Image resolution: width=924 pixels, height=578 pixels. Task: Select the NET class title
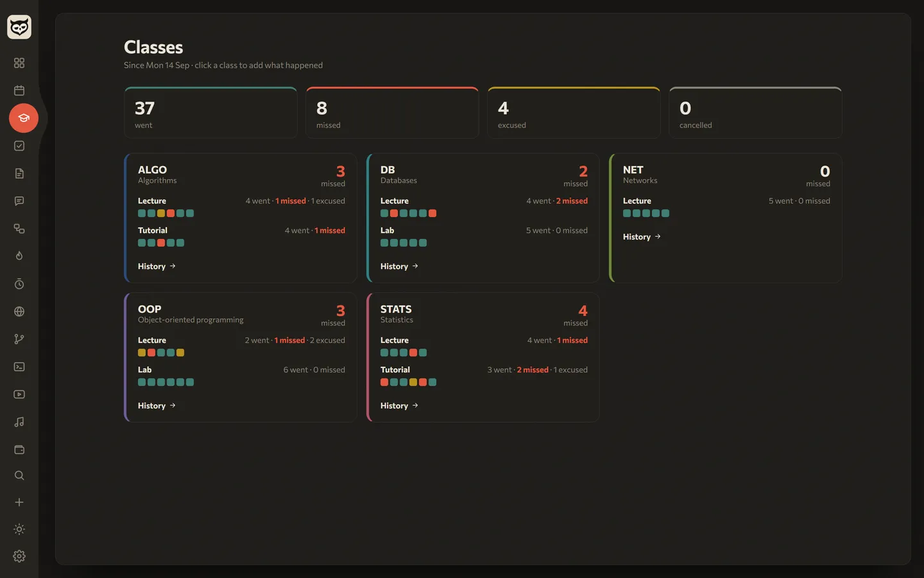pyautogui.click(x=633, y=170)
